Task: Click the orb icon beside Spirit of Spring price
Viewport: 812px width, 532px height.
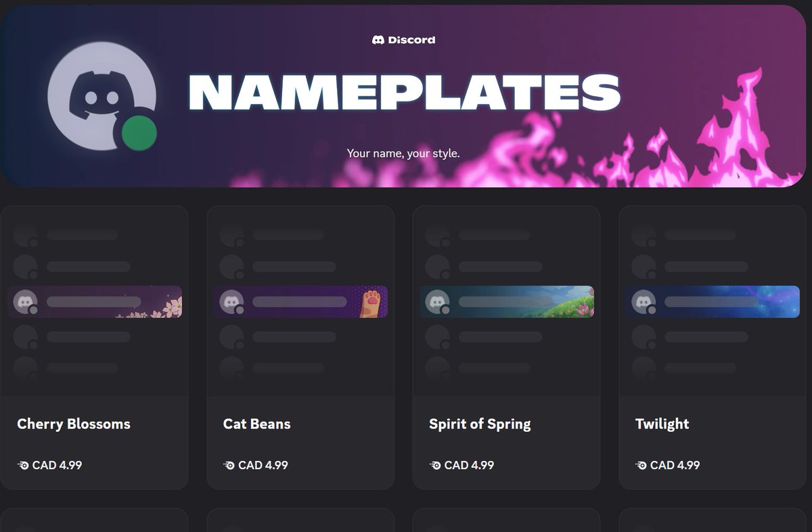Action: point(435,466)
